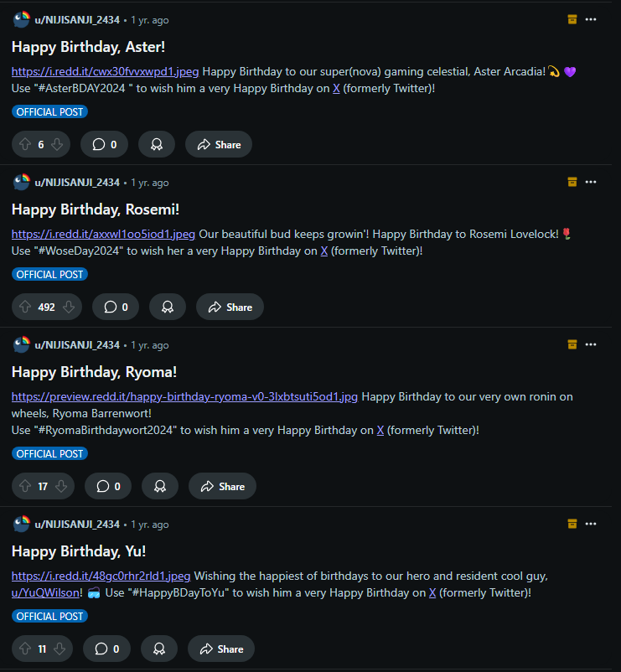Click the archived box icon on Yu post

[x=572, y=524]
